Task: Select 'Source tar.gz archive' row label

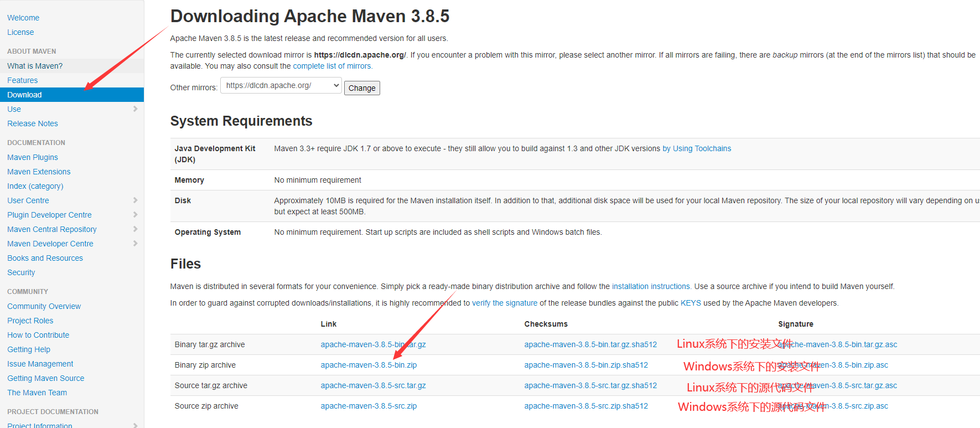Action: click(x=211, y=385)
